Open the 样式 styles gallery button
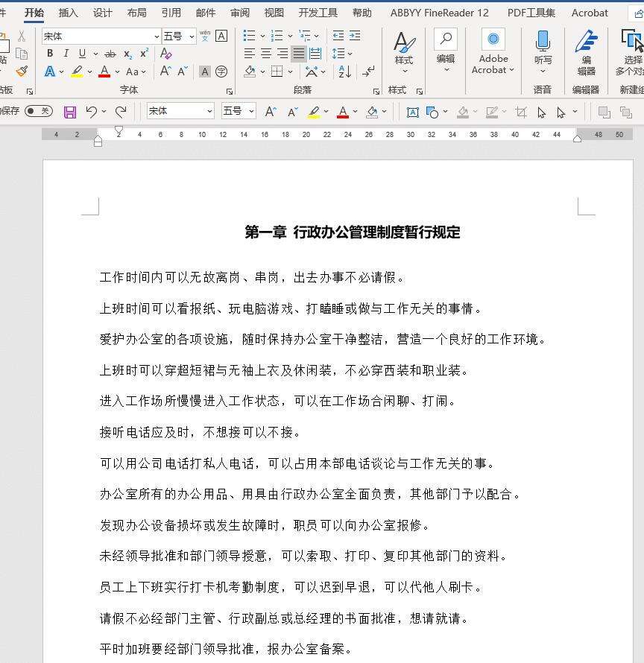Screen dimensions: 644x663 click(x=404, y=53)
